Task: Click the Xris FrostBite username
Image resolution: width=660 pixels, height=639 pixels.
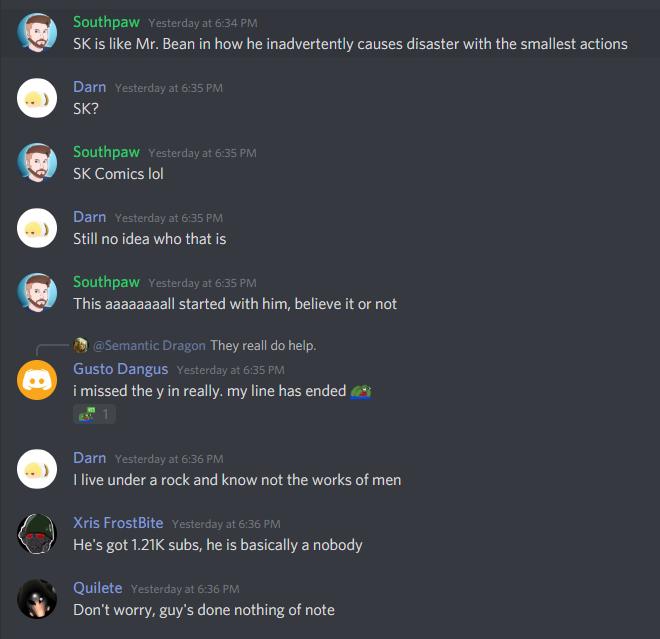Action: (118, 523)
